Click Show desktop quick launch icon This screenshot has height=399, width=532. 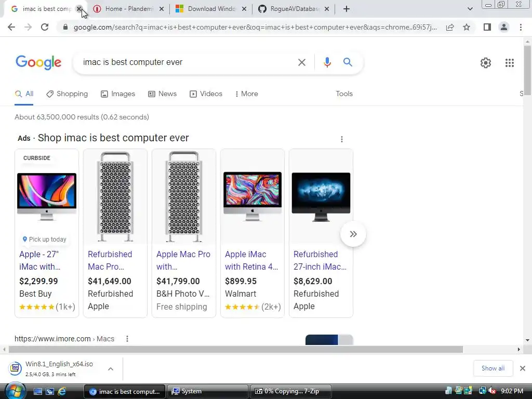(37, 391)
